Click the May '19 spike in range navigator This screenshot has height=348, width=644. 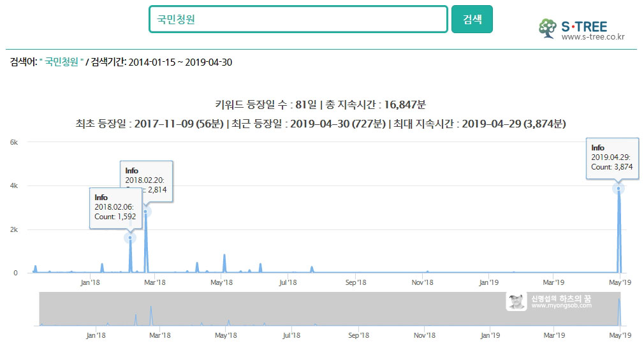[x=619, y=311]
